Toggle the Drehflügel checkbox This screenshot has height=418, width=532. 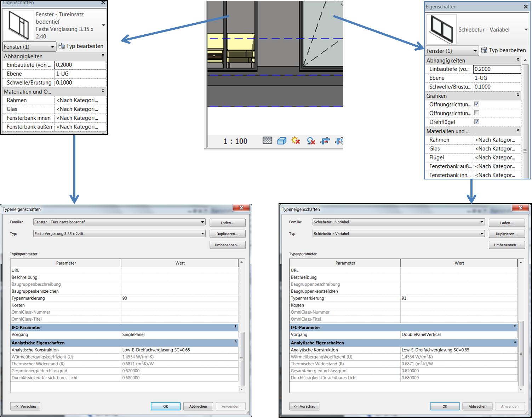(x=477, y=122)
